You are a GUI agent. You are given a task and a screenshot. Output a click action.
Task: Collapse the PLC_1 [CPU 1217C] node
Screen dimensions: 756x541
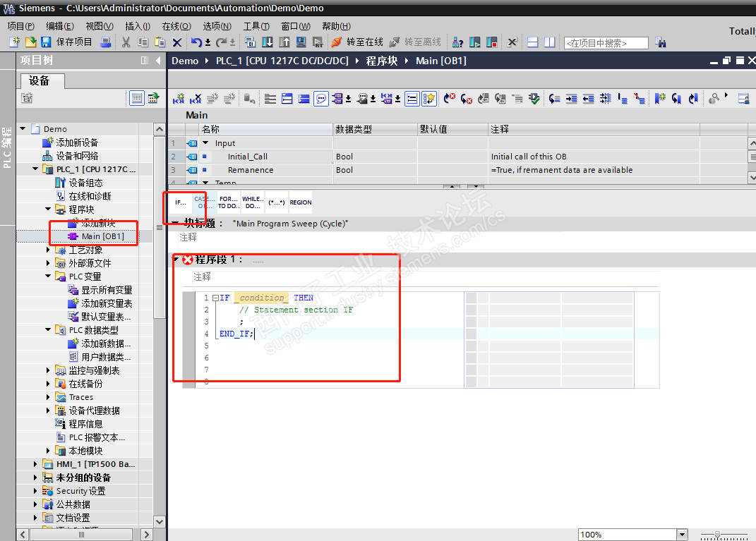pyautogui.click(x=35, y=169)
